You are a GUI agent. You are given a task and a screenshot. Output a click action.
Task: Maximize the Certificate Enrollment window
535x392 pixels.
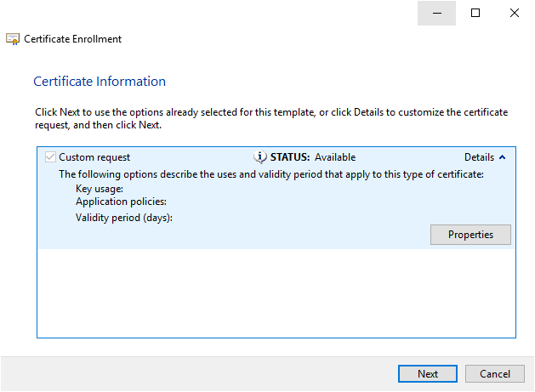[475, 13]
